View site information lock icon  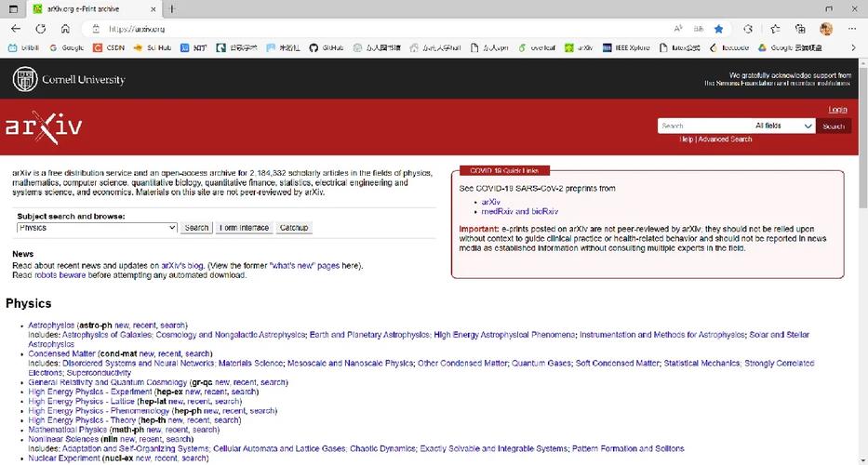[96, 29]
